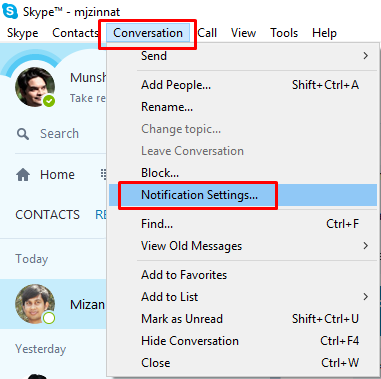This screenshot has height=379, width=381.
Task: Expand Add to List submenu
Action: [243, 297]
